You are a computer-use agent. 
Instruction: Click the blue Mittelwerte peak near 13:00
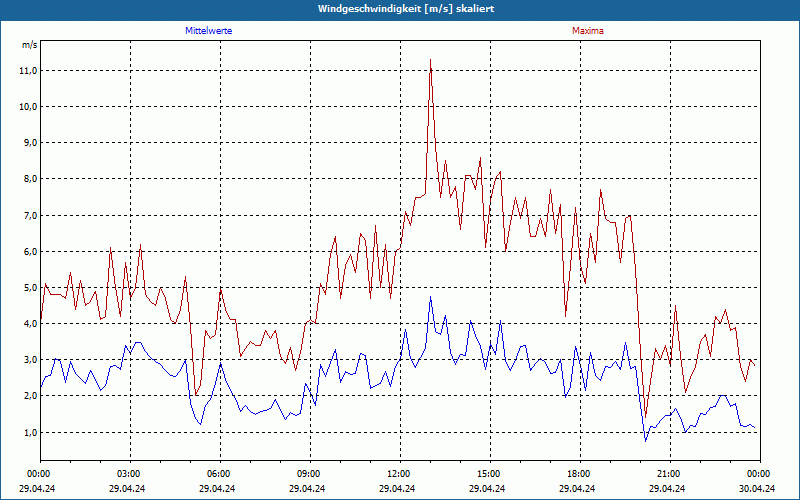[x=431, y=297]
